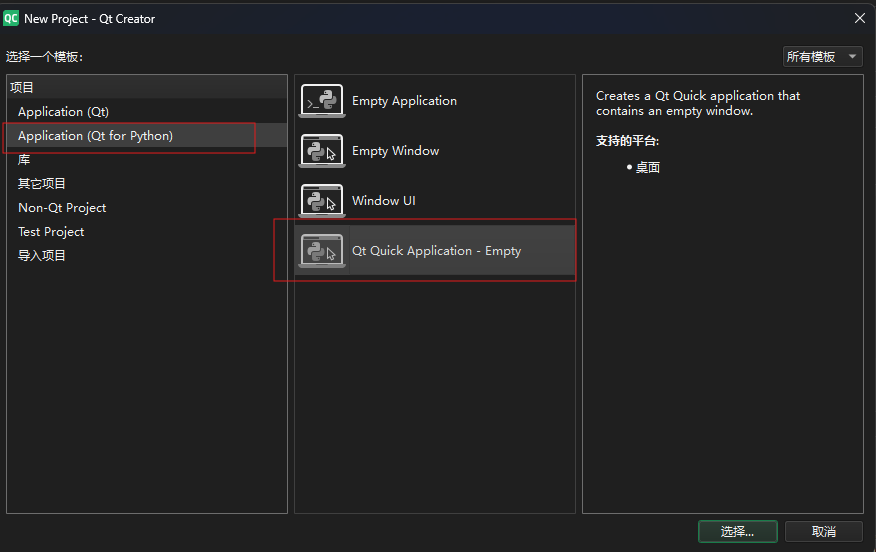
Task: Select the Application (Qt) category
Action: 147,112
